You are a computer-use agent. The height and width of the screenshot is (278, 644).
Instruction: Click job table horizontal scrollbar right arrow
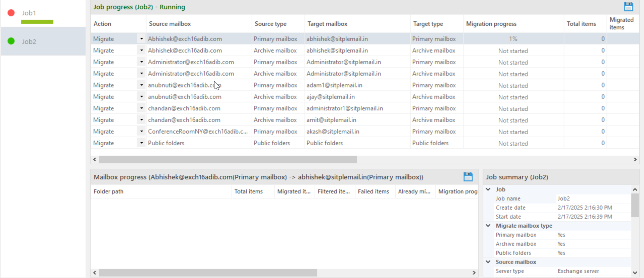click(x=635, y=160)
